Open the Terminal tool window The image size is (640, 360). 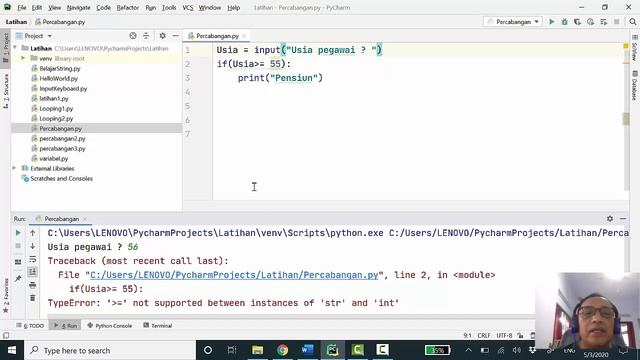click(158, 325)
